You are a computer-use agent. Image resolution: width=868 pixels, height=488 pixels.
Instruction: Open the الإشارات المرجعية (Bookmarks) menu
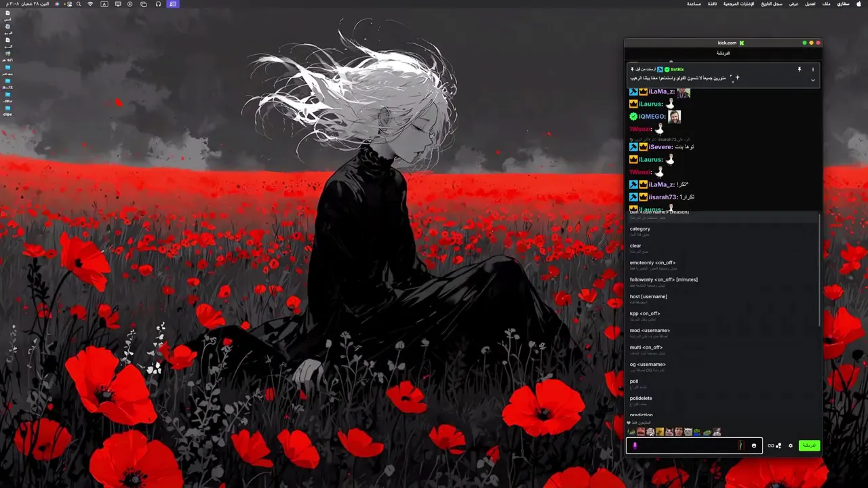point(739,4)
